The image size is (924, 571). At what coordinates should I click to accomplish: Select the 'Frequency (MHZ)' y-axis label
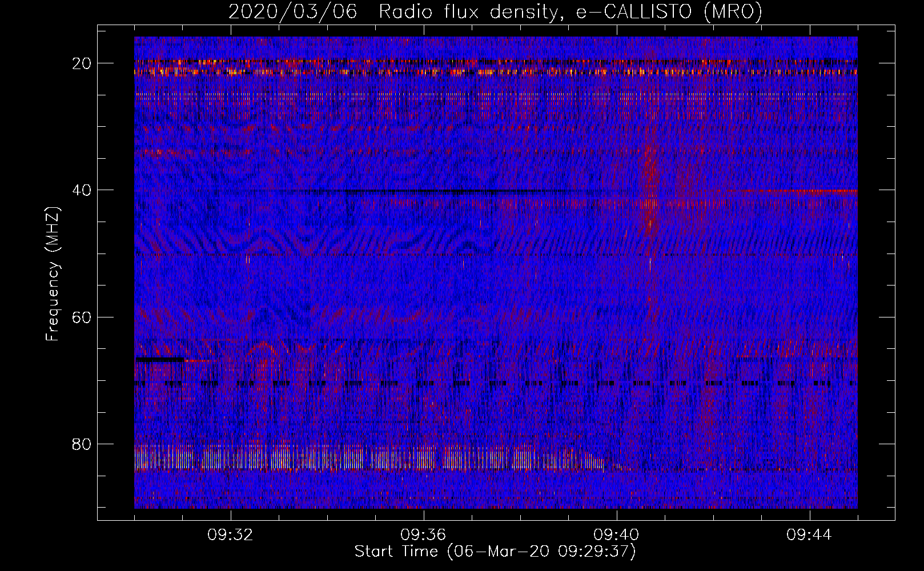tap(53, 274)
